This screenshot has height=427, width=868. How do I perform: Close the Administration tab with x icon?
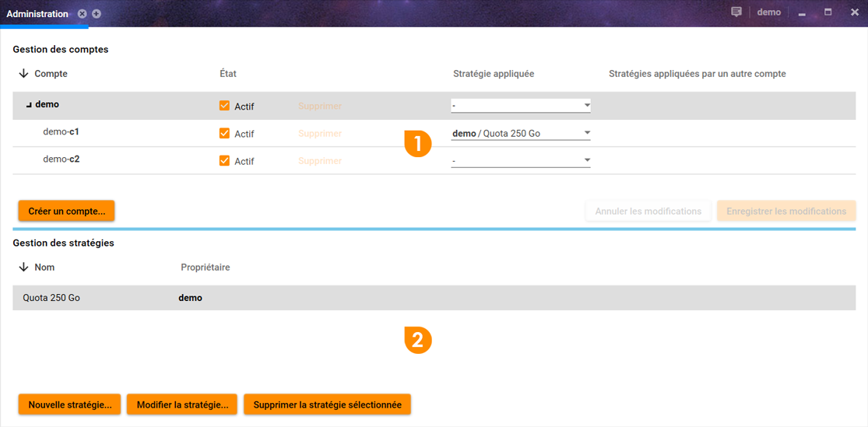[83, 14]
